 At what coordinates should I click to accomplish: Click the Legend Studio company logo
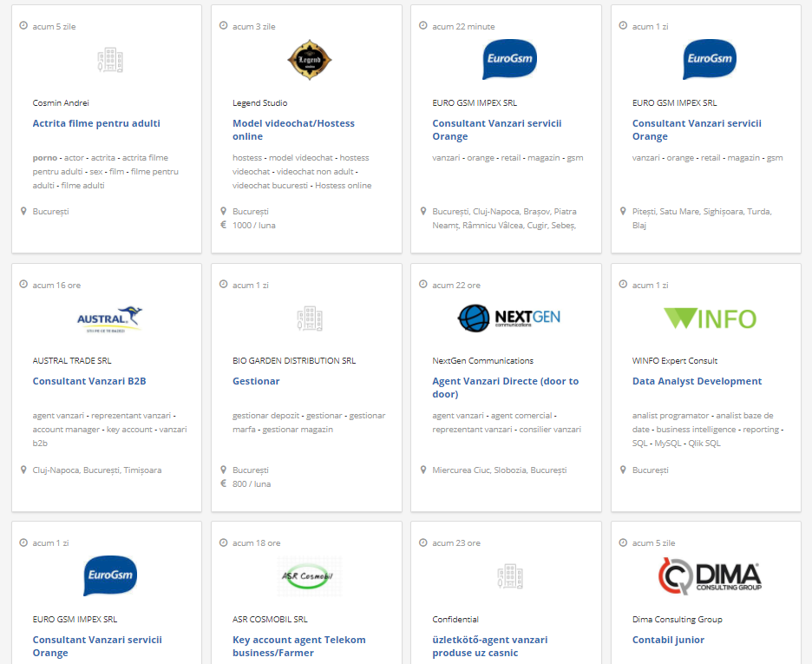(x=310, y=60)
